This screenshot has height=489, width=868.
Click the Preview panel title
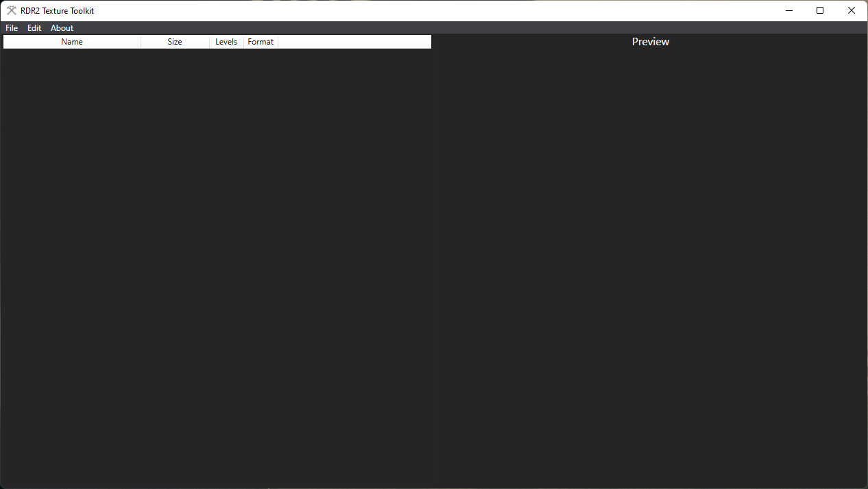(x=650, y=42)
